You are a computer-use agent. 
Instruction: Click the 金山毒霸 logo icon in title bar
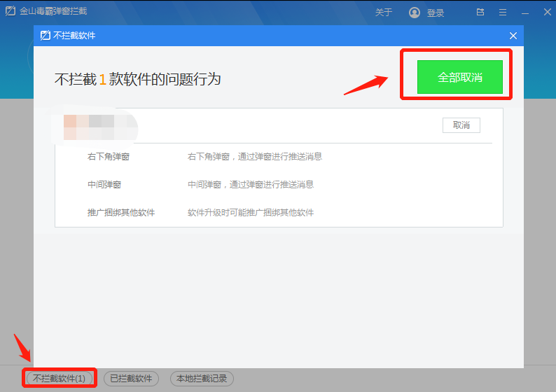(x=11, y=13)
